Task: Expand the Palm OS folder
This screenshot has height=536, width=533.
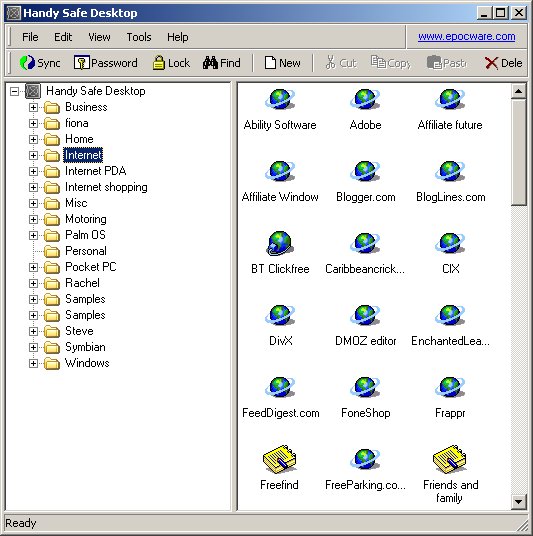Action: pyautogui.click(x=33, y=235)
